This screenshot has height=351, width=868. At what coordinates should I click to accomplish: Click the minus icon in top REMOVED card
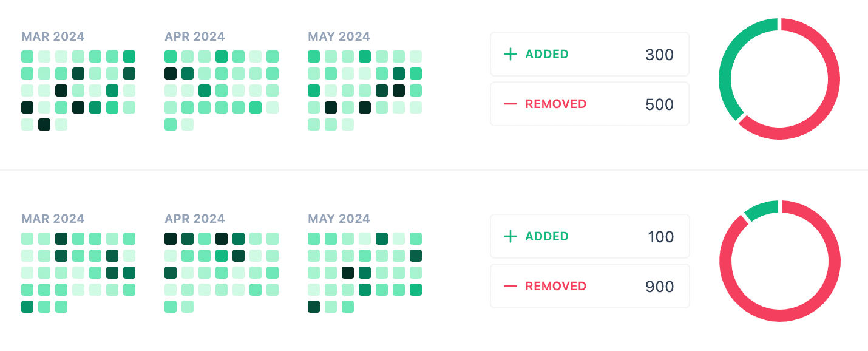pyautogui.click(x=510, y=104)
